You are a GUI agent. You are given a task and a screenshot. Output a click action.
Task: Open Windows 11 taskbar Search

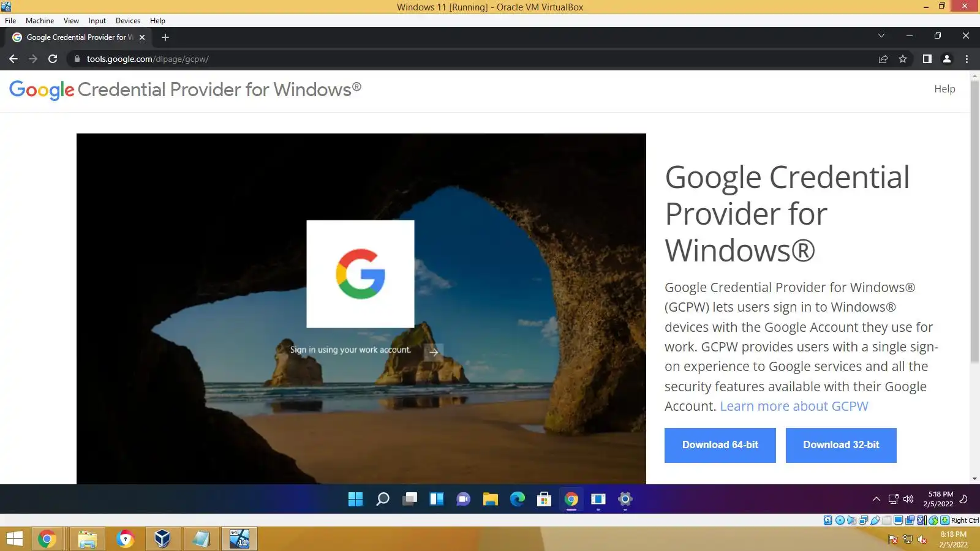[x=383, y=499]
